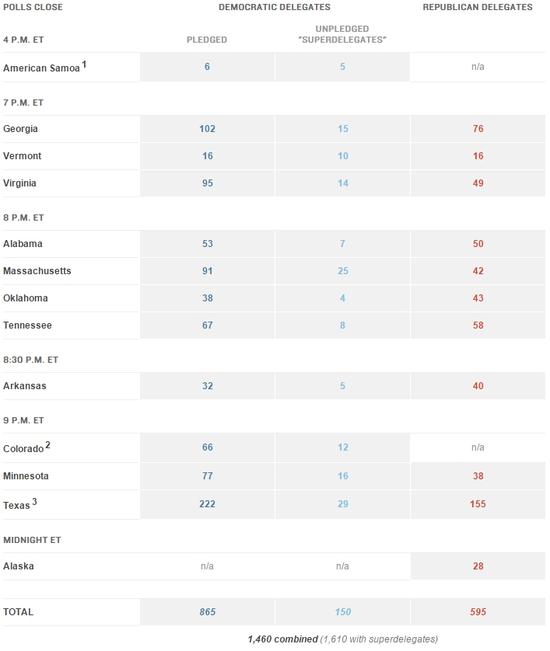
Task: Select the Georgia pledged delegates cell 102
Action: tap(207, 129)
